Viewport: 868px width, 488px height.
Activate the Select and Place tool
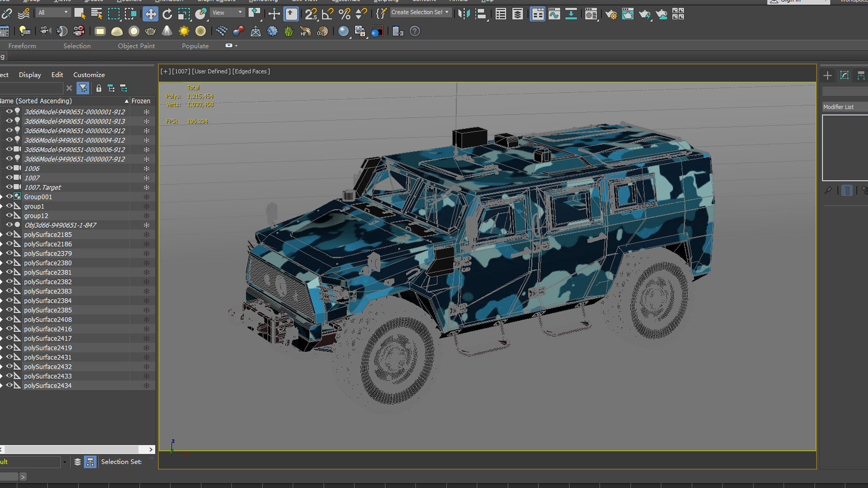(x=201, y=14)
